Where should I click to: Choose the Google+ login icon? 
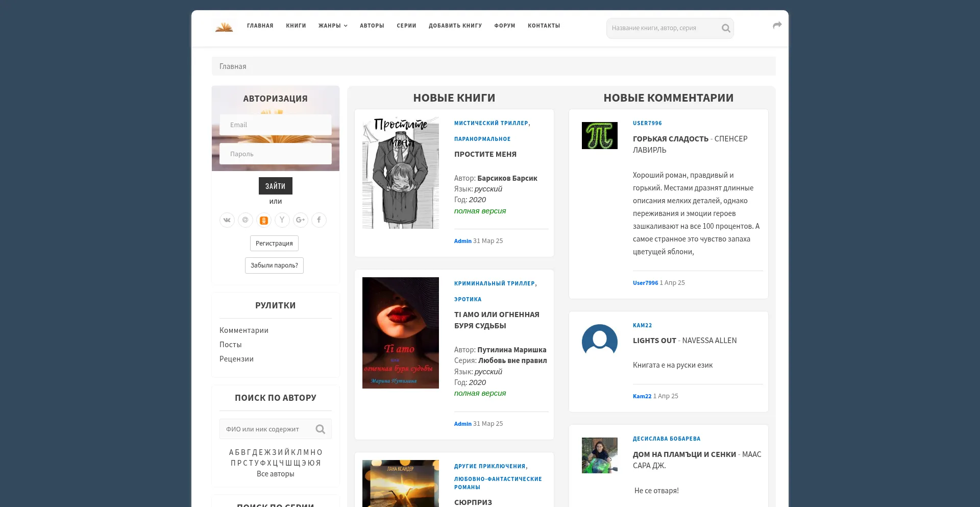(301, 220)
